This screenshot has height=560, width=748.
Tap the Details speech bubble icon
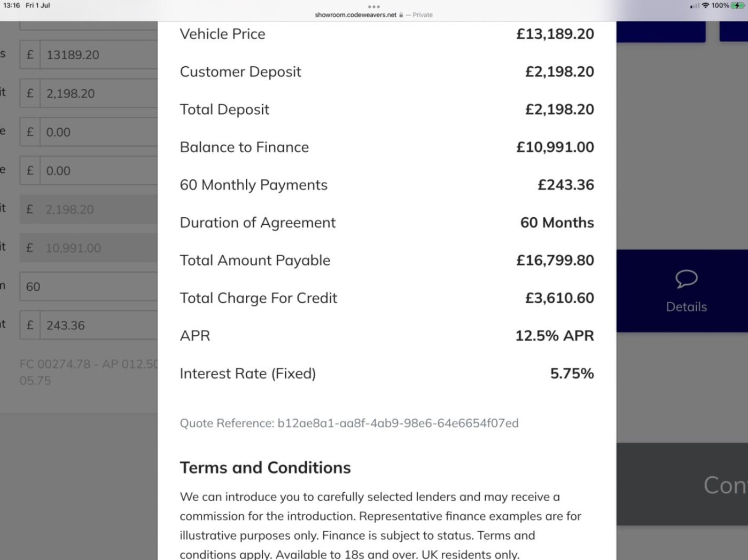tap(686, 278)
